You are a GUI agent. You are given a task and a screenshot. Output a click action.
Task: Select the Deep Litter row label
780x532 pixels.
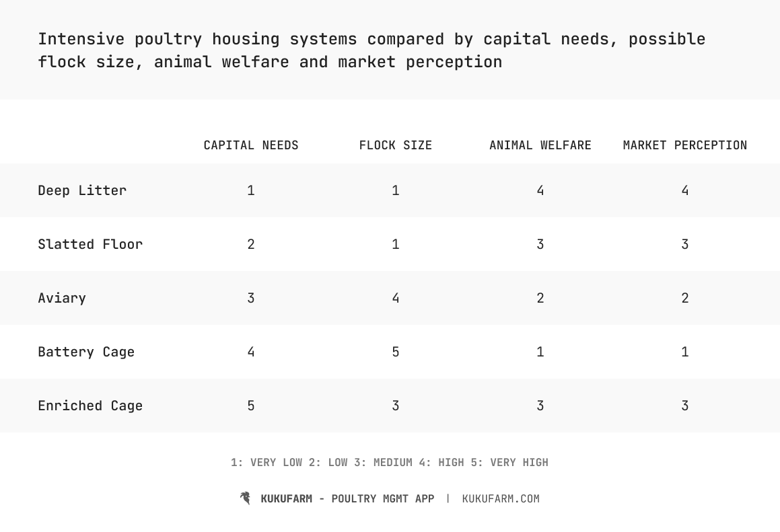pos(82,190)
